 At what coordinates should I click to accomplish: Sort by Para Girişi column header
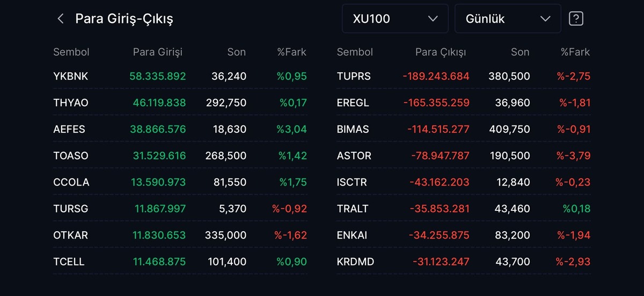pos(158,52)
